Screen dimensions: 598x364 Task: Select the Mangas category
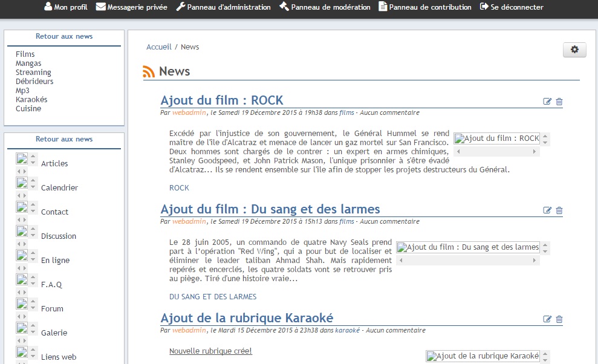pyautogui.click(x=28, y=63)
